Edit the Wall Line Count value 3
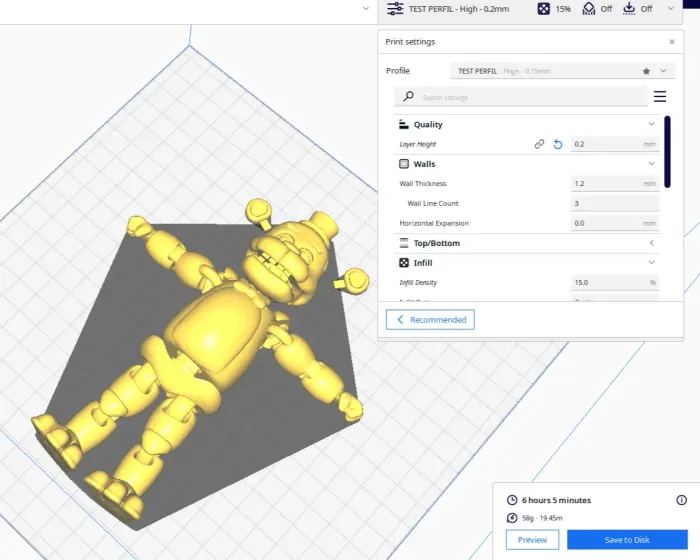Image resolution: width=700 pixels, height=560 pixels. click(x=614, y=203)
